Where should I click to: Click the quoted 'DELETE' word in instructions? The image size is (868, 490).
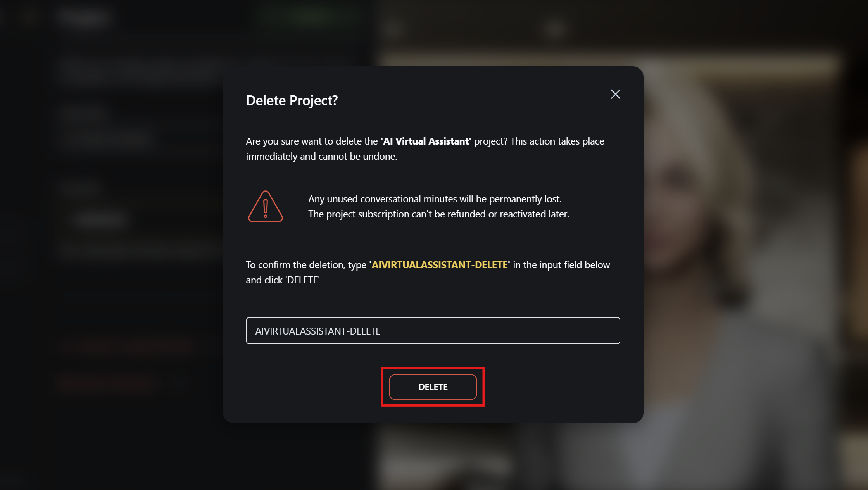coord(303,280)
